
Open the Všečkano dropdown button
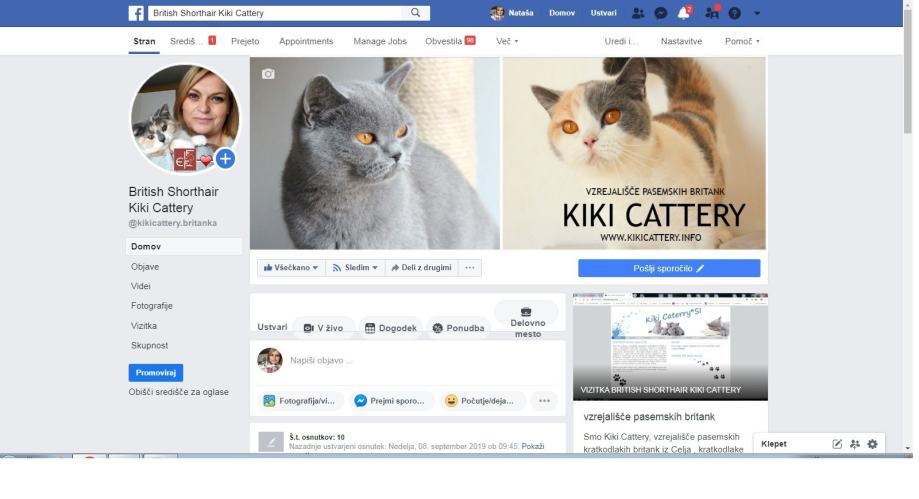pos(291,267)
